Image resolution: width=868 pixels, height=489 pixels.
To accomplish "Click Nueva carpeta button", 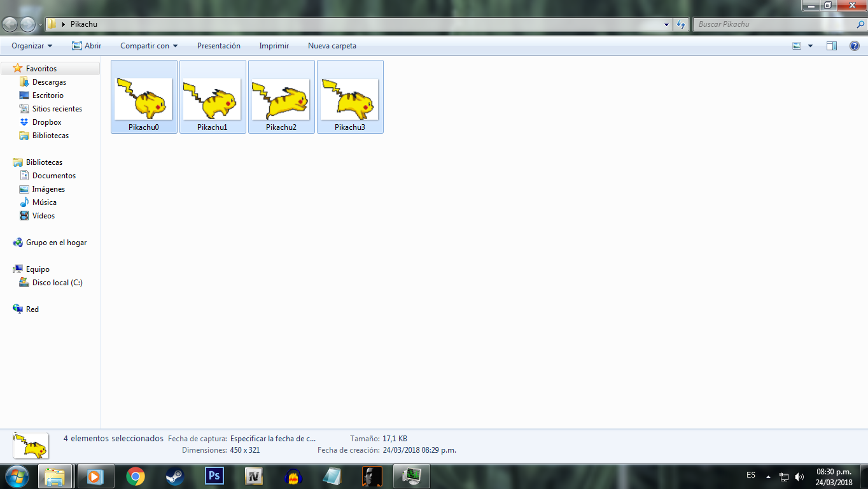I will coord(332,46).
